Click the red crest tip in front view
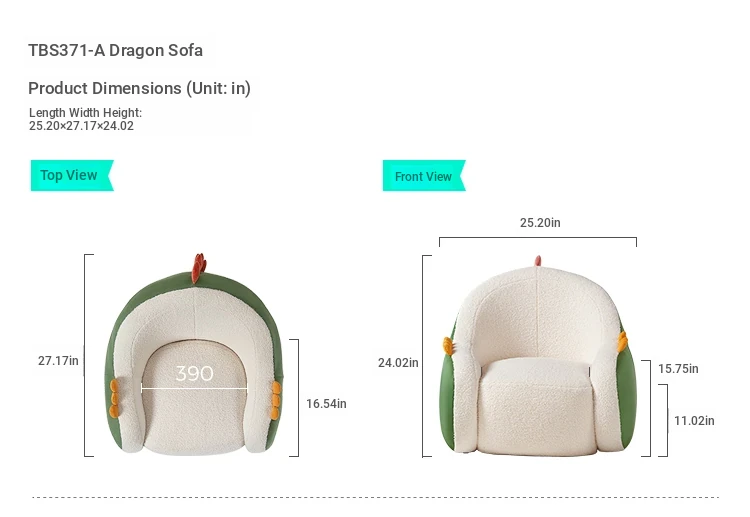The height and width of the screenshot is (517, 750). coord(538,261)
